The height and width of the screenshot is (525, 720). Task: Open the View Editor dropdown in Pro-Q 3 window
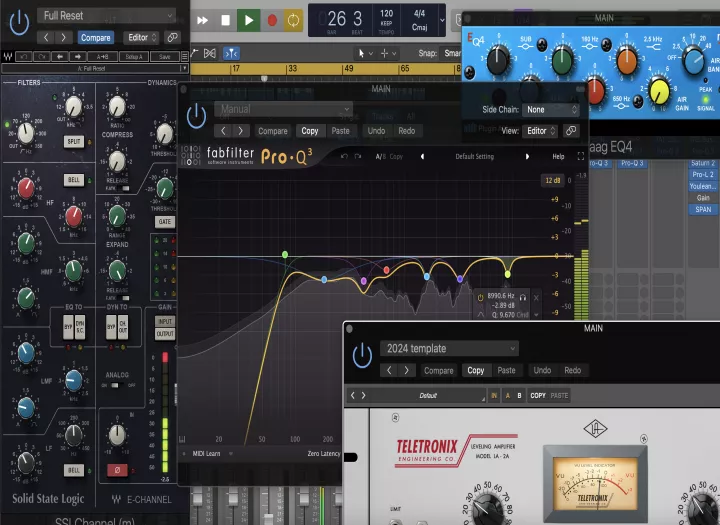[540, 131]
